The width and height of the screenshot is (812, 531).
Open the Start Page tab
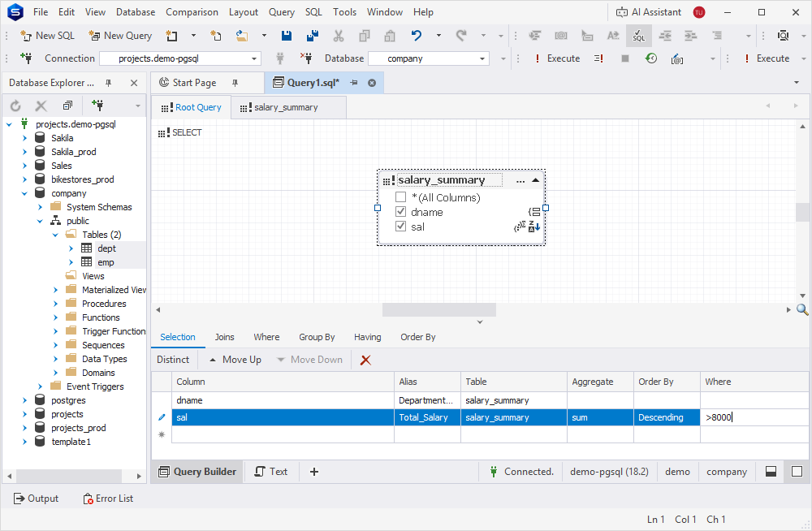tap(194, 83)
